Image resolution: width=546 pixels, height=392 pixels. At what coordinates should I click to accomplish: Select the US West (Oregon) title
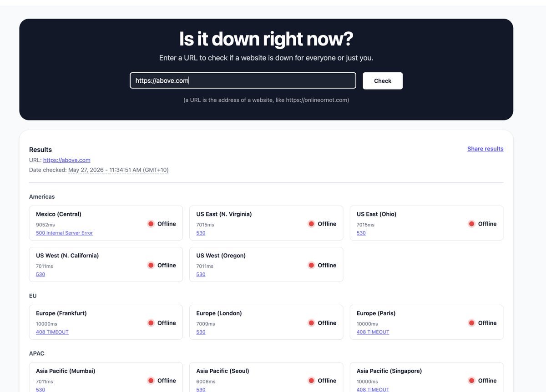pyautogui.click(x=221, y=256)
